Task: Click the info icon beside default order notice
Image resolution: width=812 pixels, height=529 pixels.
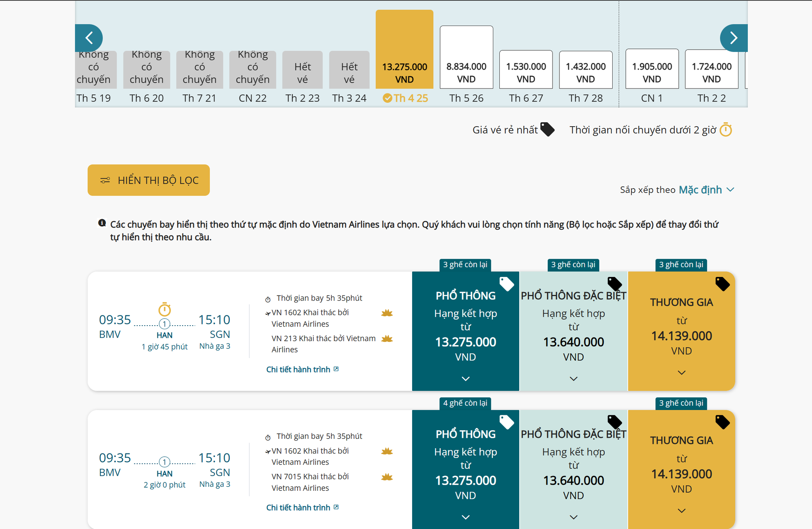Action: (x=102, y=223)
